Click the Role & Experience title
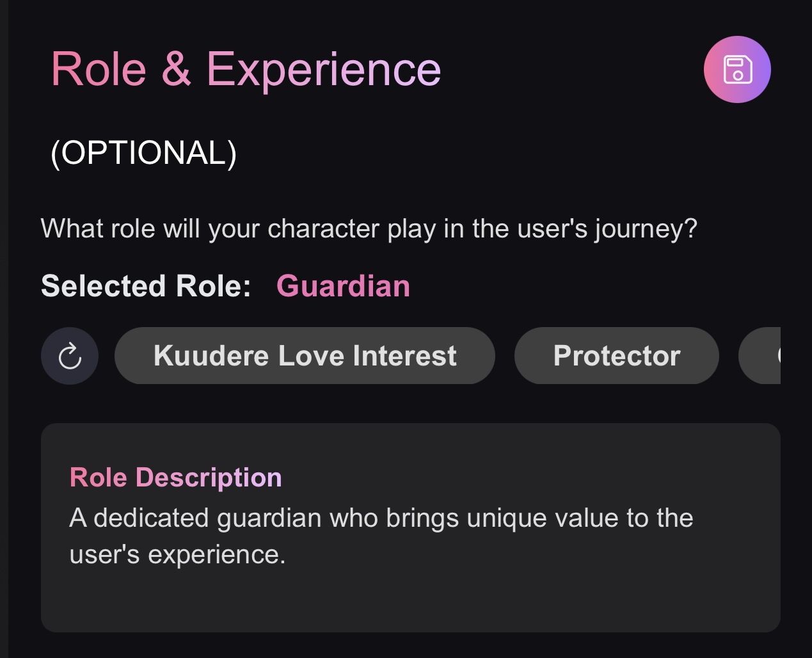Viewport: 812px width, 658px height. (246, 69)
